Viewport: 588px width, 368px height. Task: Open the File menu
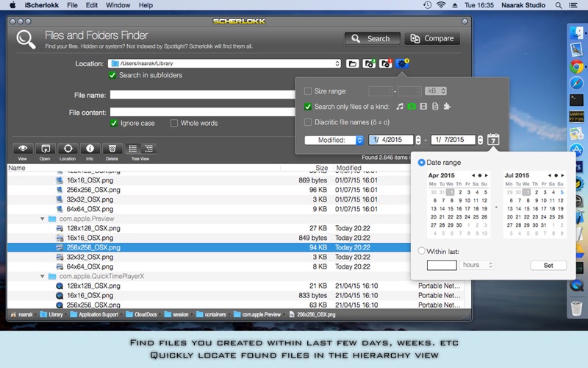tap(72, 5)
